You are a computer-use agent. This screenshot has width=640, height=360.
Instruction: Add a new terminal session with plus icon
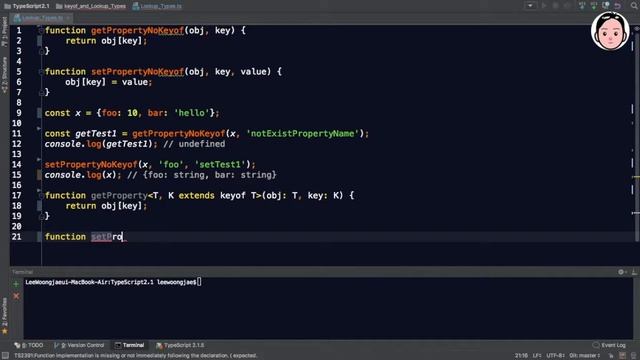(16, 284)
